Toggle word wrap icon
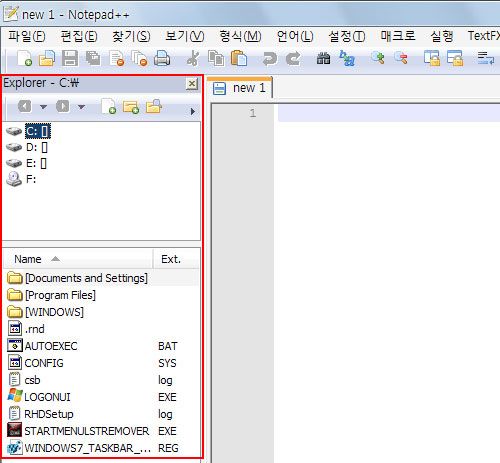This screenshot has width=500, height=463. click(486, 59)
